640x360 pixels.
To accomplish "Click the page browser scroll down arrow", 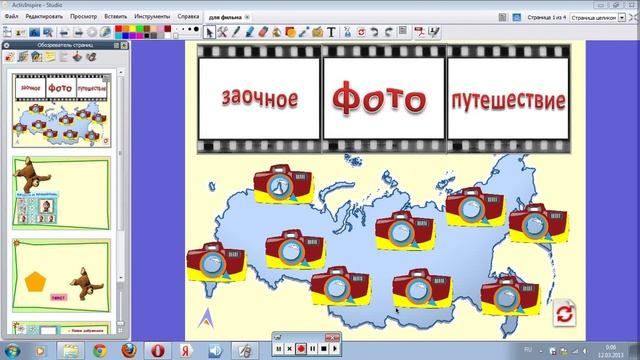I will pos(121,278).
